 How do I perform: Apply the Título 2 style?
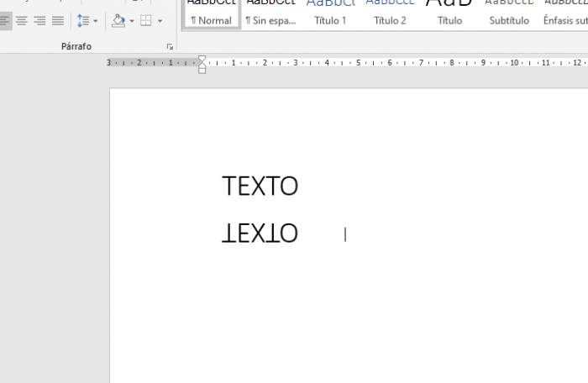pyautogui.click(x=390, y=13)
